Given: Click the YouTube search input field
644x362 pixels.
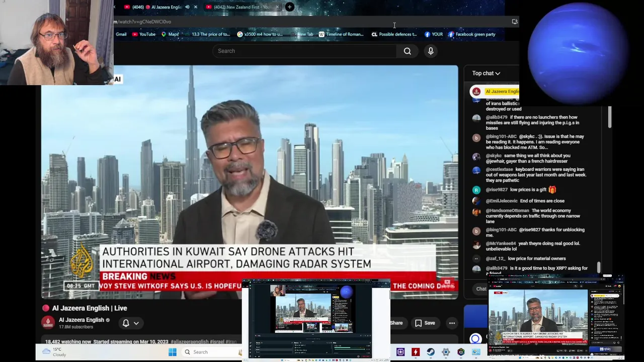Looking at the screenshot, I should pos(304,51).
